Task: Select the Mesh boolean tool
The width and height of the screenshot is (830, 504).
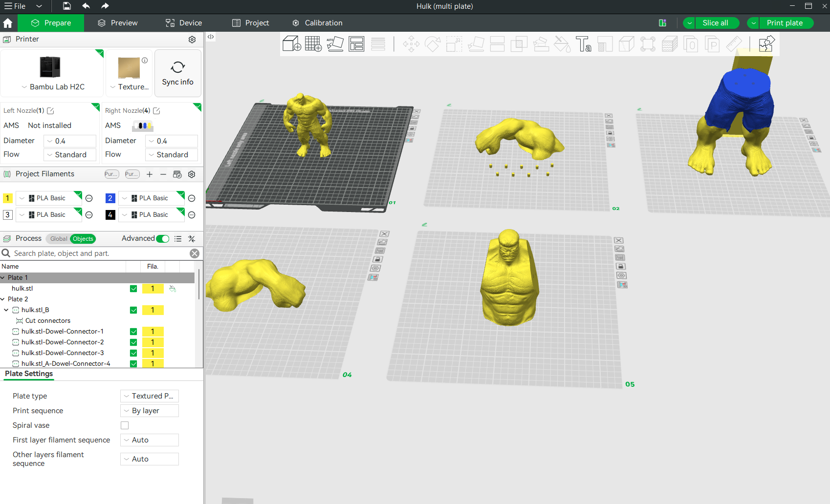Action: pos(519,44)
